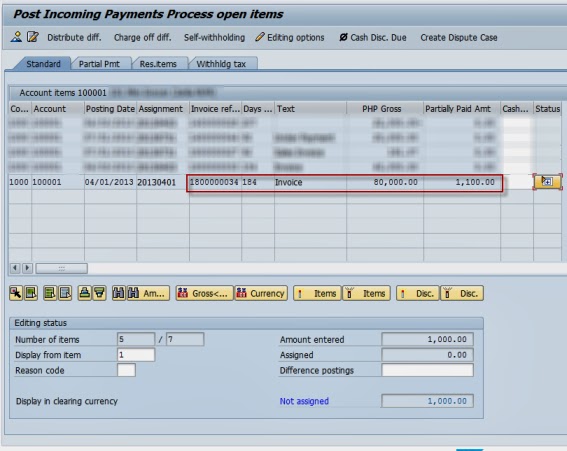The image size is (567, 451).
Task: Click the select beginning of block icon
Action: click(x=31, y=293)
